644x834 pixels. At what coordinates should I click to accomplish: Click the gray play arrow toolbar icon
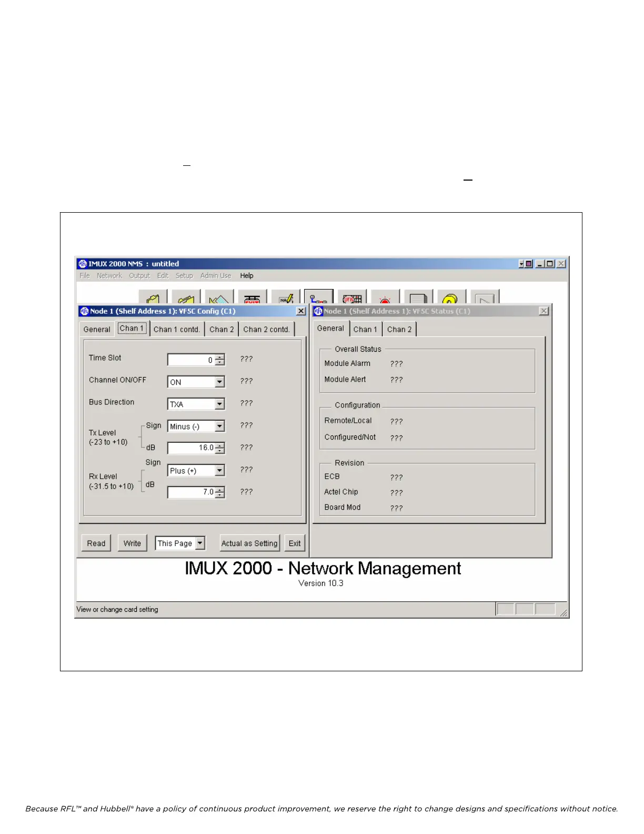pos(485,297)
